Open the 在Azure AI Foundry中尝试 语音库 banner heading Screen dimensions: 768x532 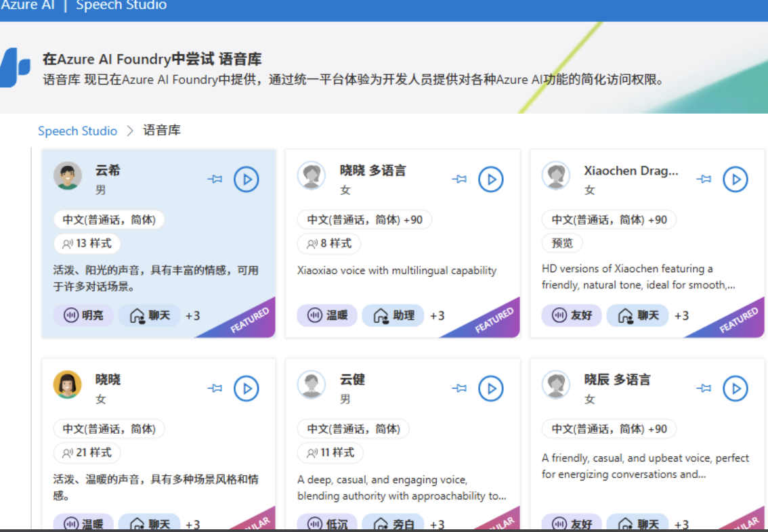(152, 59)
